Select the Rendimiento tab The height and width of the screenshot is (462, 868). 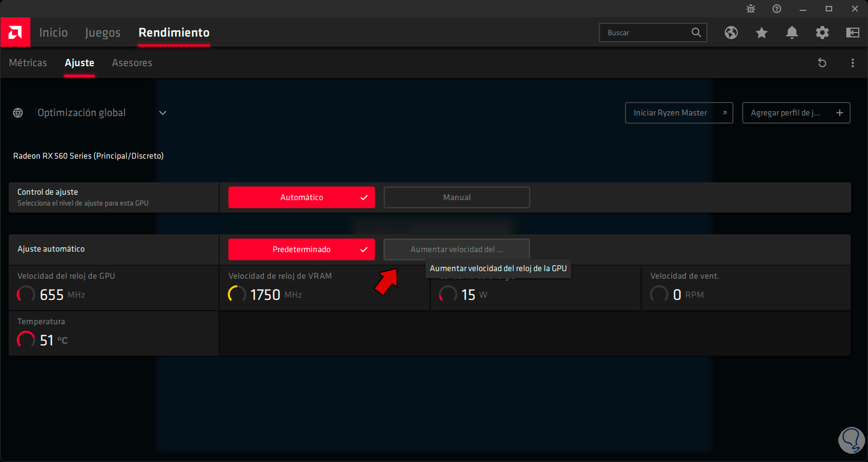coord(174,33)
